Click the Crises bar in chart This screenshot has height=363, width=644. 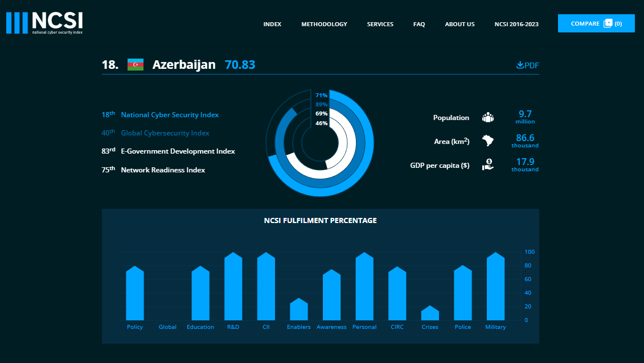point(430,313)
